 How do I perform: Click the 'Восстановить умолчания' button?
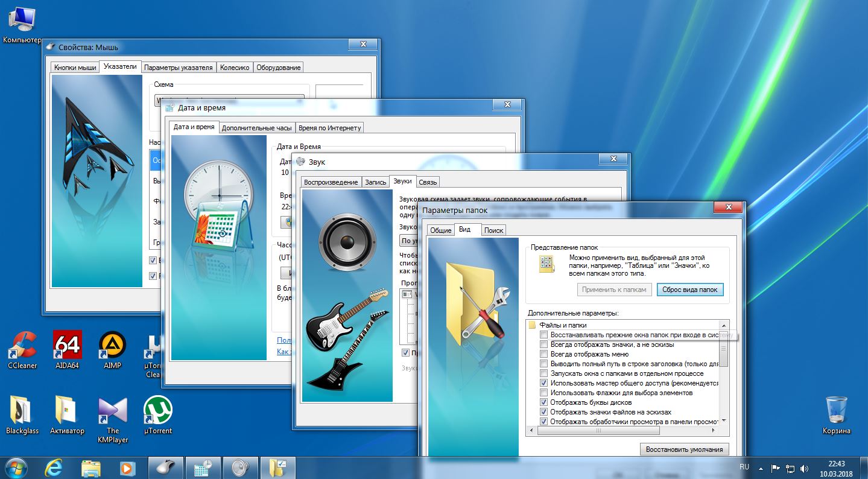point(684,449)
